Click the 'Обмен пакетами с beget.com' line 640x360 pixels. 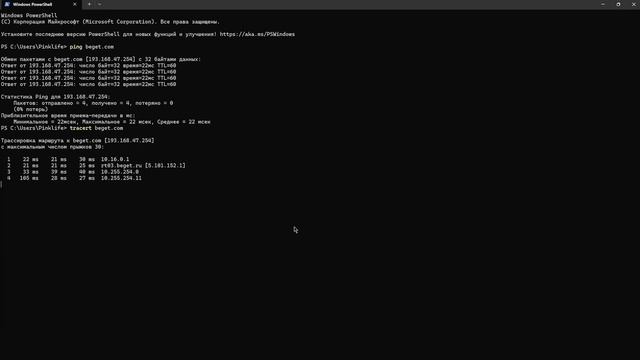point(101,59)
